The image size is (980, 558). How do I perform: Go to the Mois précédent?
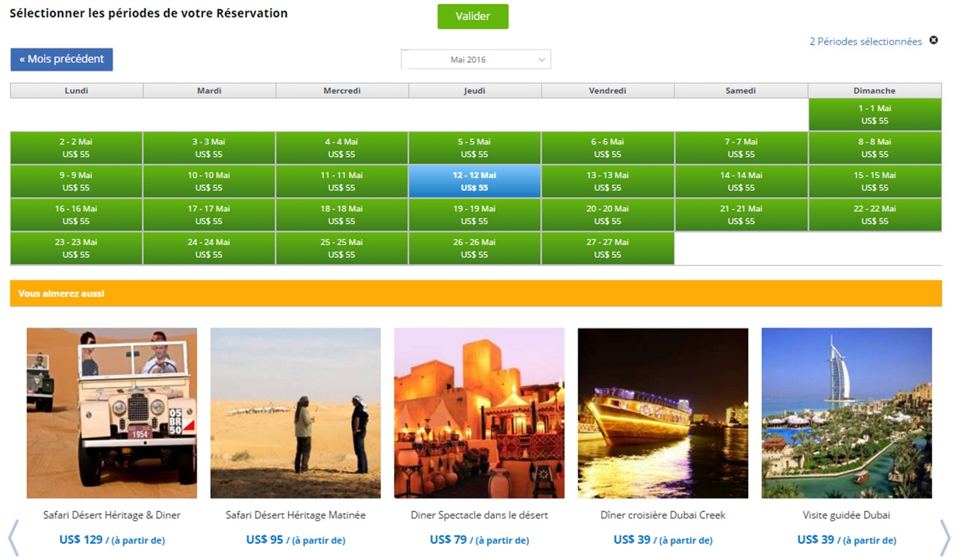point(61,59)
